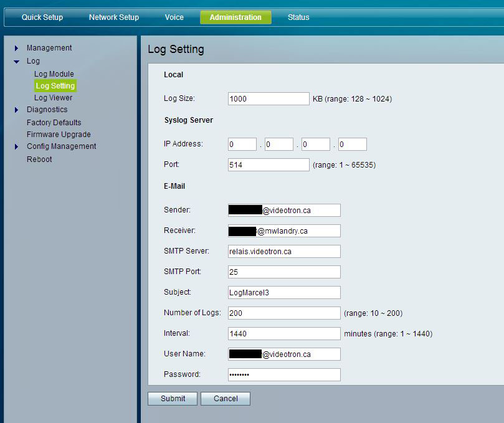Expand the Management tree arrow

click(17, 48)
